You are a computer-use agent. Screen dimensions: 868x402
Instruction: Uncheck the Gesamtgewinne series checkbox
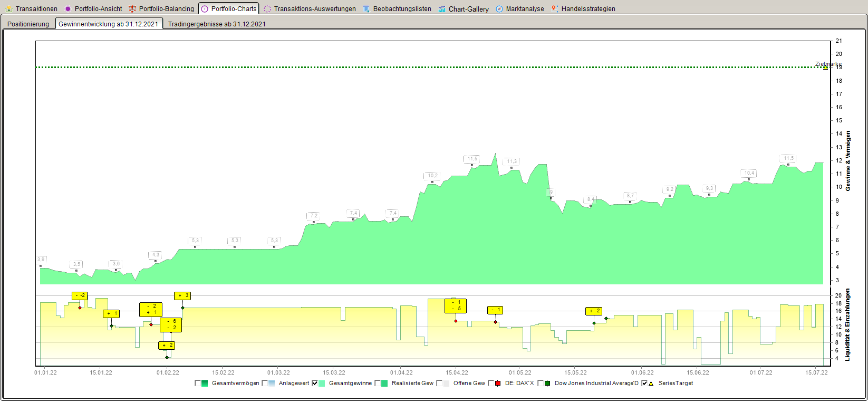pos(315,384)
